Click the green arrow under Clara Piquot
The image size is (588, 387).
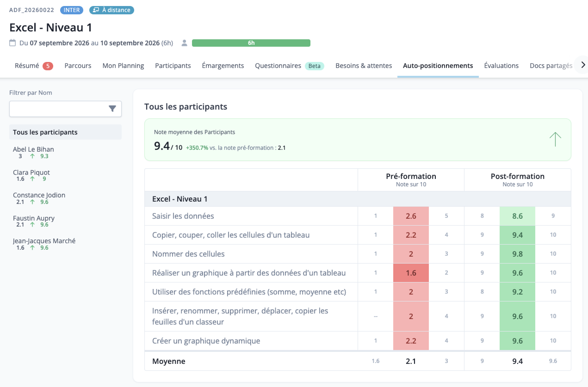click(x=32, y=179)
